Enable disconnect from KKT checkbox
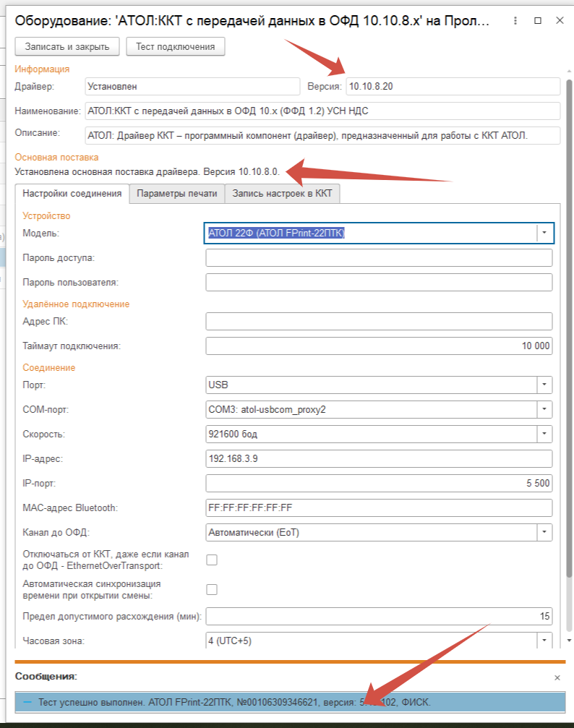Image resolution: width=574 pixels, height=728 pixels. (x=212, y=559)
